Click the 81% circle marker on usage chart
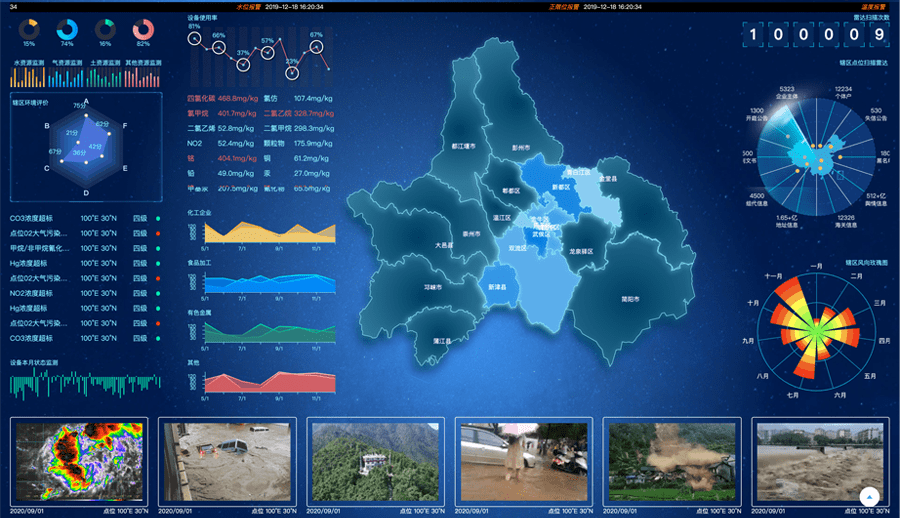The height and width of the screenshot is (518, 900). pyautogui.click(x=195, y=40)
